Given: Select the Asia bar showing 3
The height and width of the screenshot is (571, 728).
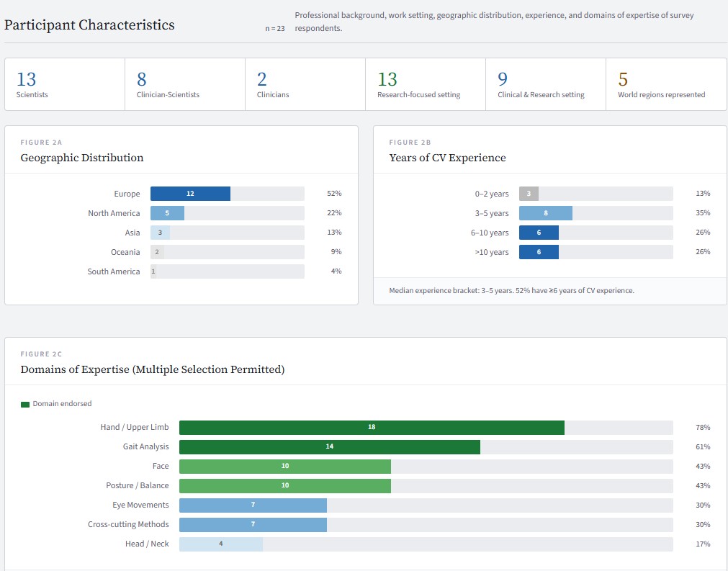Looking at the screenshot, I should coord(160,233).
